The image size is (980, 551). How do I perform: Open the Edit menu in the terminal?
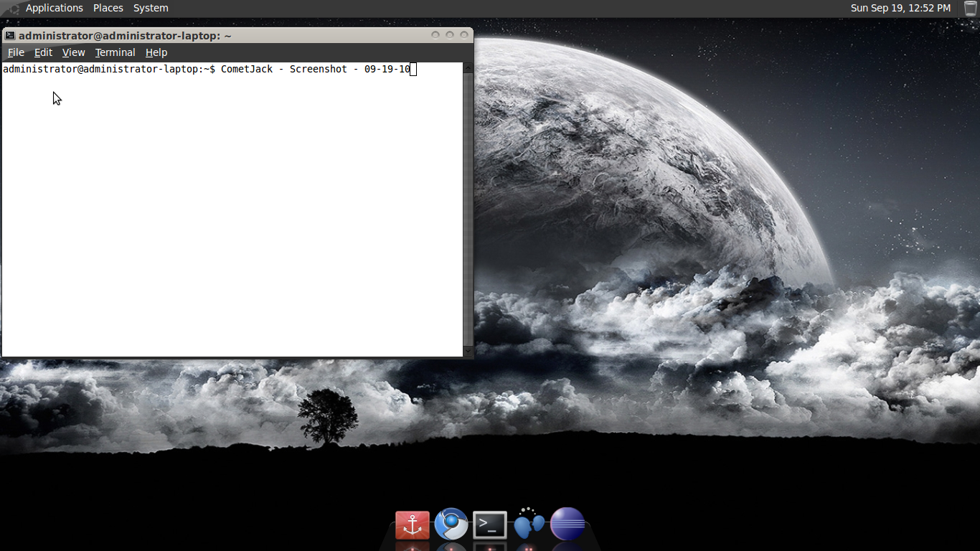click(x=42, y=52)
